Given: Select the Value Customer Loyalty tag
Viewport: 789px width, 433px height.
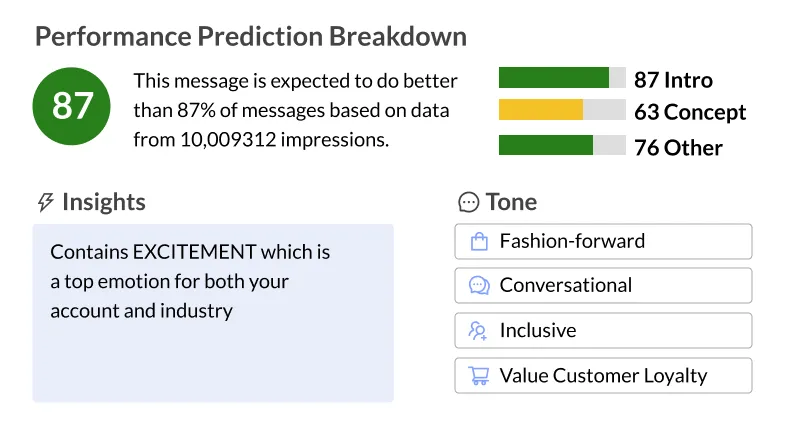Looking at the screenshot, I should pyautogui.click(x=602, y=376).
